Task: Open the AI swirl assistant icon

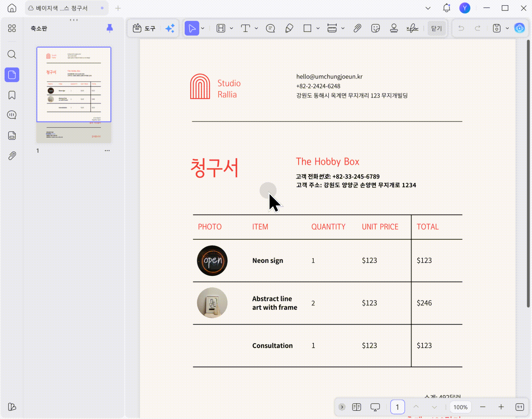Action: point(520,28)
